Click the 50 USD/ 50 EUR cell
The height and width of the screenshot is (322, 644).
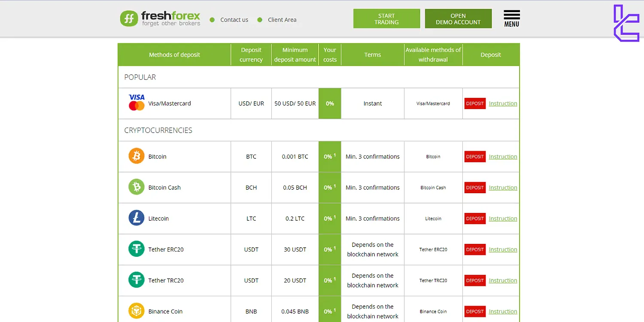(x=295, y=103)
